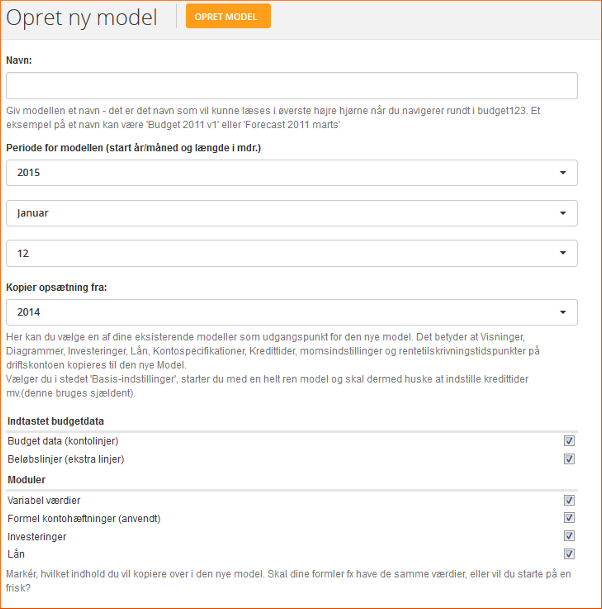
Task: Click the Beløbslinjer (ekstra linjer) text label
Action: click(67, 459)
